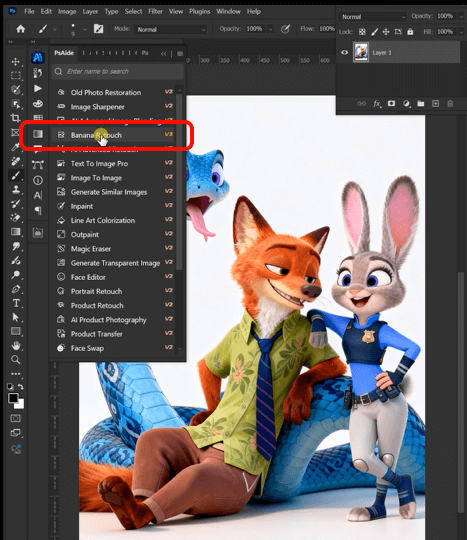Create a new layer group folder
The height and width of the screenshot is (540, 467).
tap(421, 104)
